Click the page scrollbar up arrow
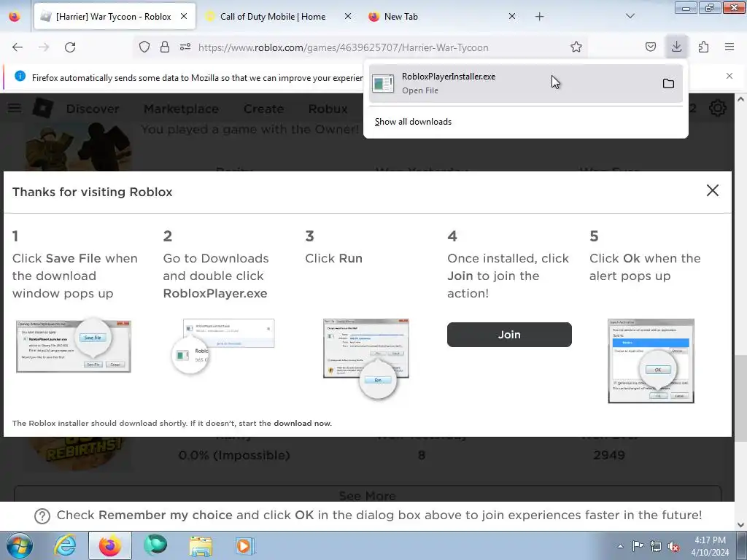This screenshot has height=560, width=747. 741,99
